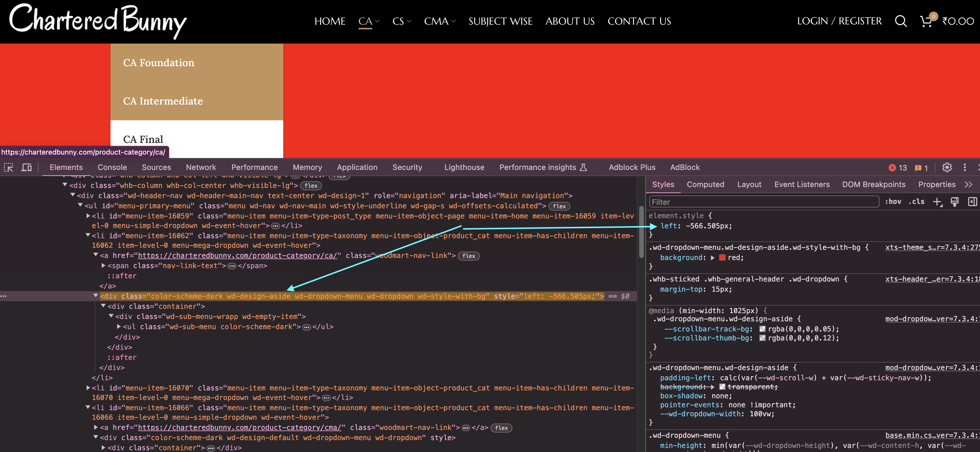Open Lighthouse tab
Viewport: 980px width, 452px height.
[x=464, y=167]
